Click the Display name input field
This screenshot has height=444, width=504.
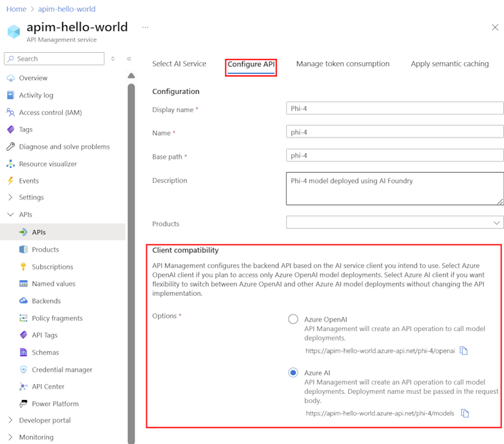coord(394,107)
